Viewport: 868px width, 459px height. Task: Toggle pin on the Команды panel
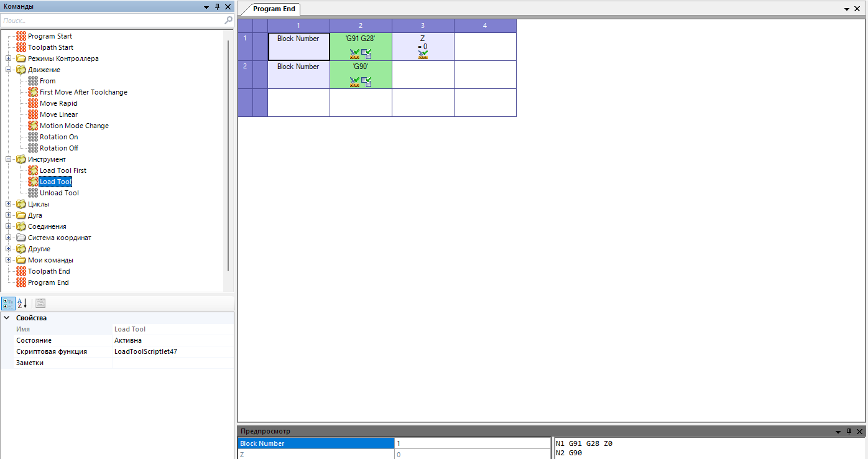point(217,6)
